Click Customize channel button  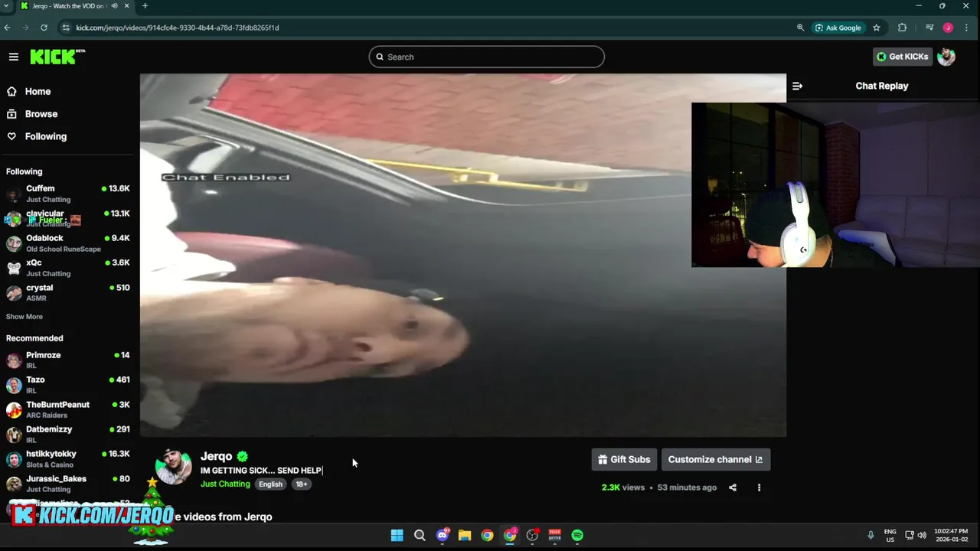click(715, 459)
